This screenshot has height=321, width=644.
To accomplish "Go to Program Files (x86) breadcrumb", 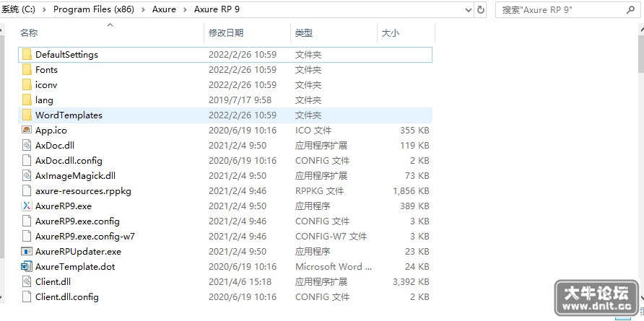I will coord(94,9).
